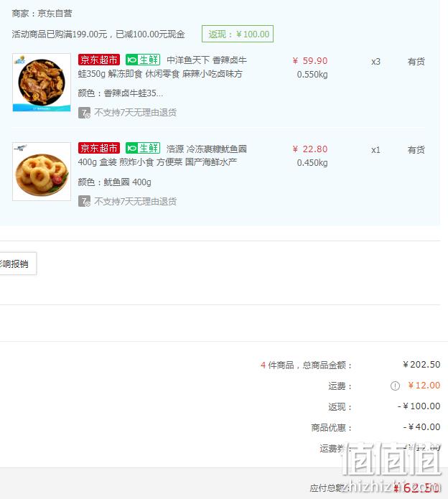Click the first 京东超市 red badge
The width and height of the screenshot is (448, 499).
coord(99,60)
